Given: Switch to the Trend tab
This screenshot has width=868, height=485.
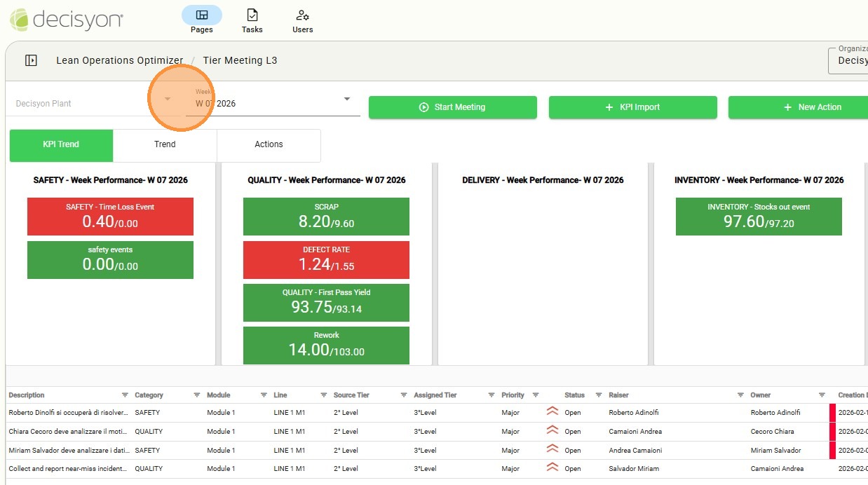Looking at the screenshot, I should [165, 144].
